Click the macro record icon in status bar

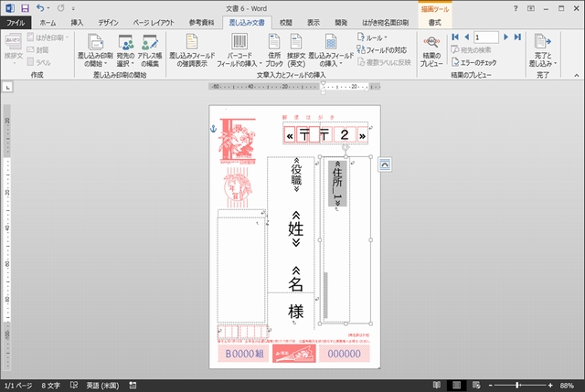click(x=133, y=386)
